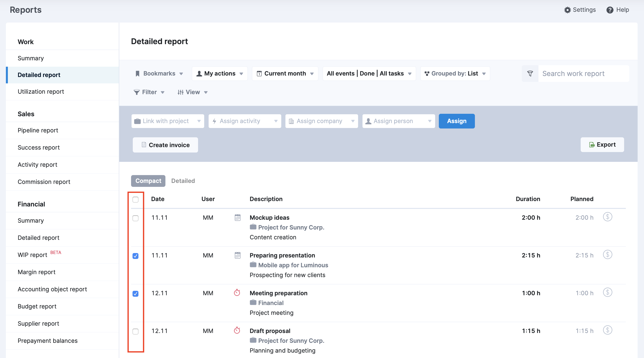
Task: Click the filter funnel icon beside search
Action: click(530, 74)
